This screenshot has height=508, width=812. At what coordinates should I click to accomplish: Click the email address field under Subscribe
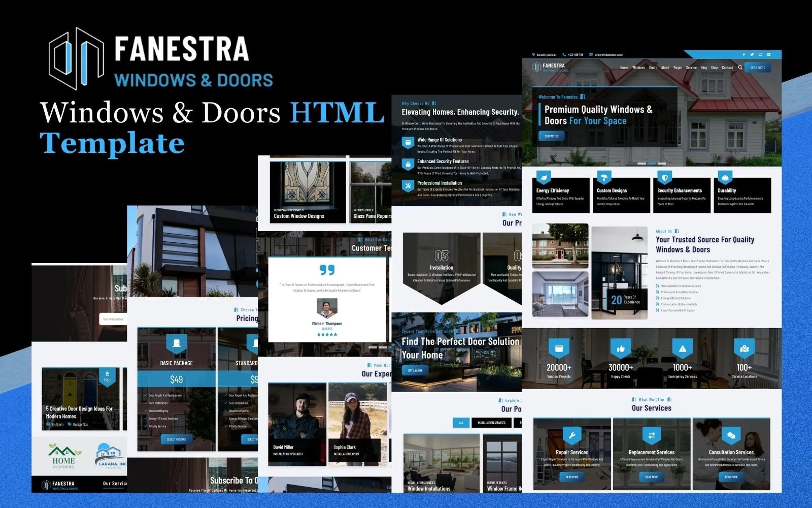(113, 319)
